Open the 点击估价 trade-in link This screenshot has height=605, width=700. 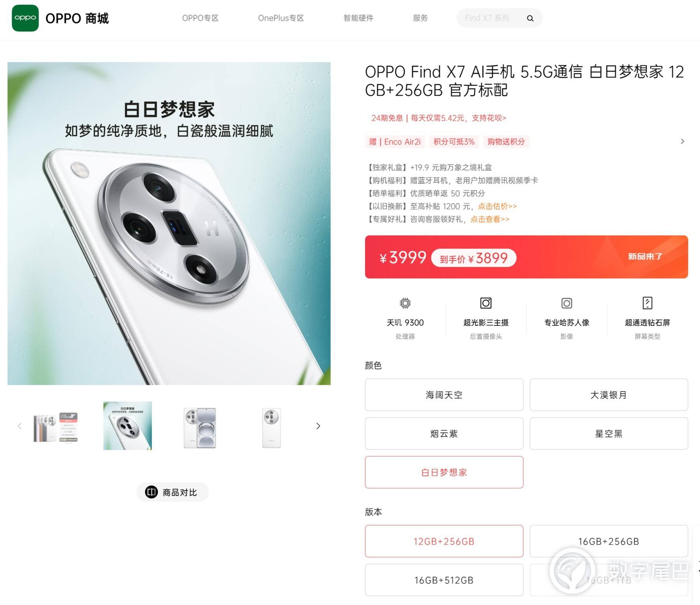click(x=497, y=206)
